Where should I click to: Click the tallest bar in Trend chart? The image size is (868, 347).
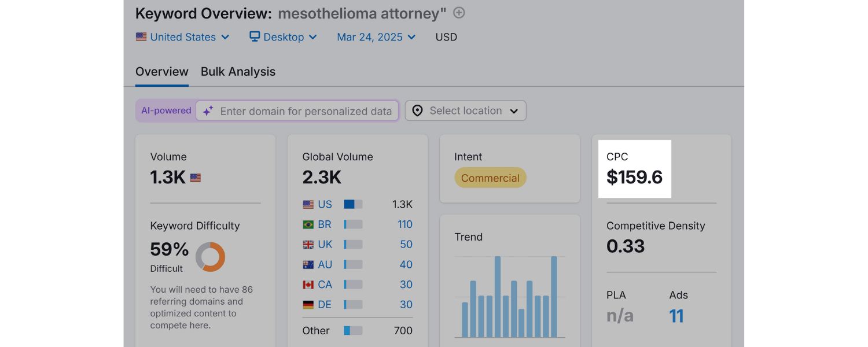(x=498, y=297)
